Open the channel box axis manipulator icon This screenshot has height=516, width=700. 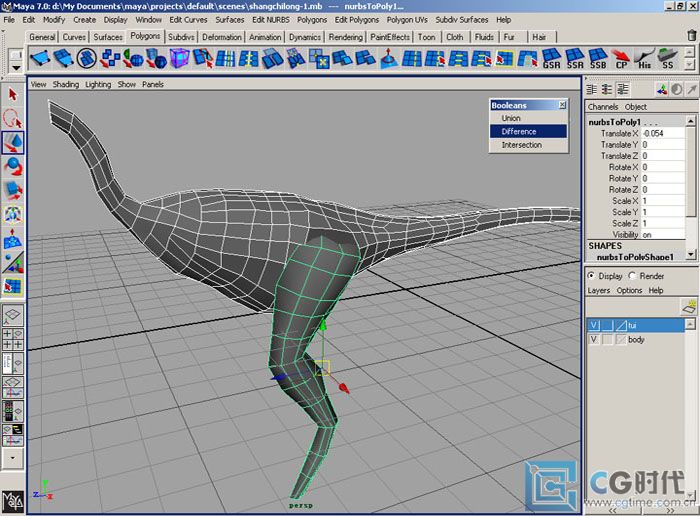point(662,89)
